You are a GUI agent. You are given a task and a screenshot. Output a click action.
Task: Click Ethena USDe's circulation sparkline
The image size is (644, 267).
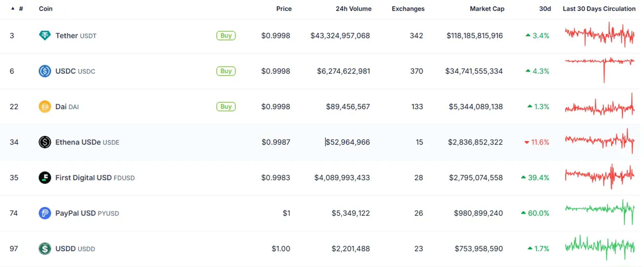[x=600, y=141]
